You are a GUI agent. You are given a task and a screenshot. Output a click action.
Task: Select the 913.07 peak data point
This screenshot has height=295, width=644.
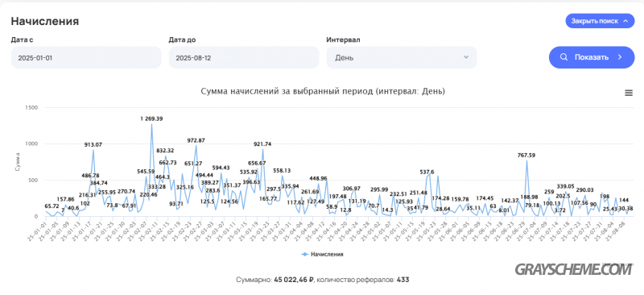pos(93,150)
